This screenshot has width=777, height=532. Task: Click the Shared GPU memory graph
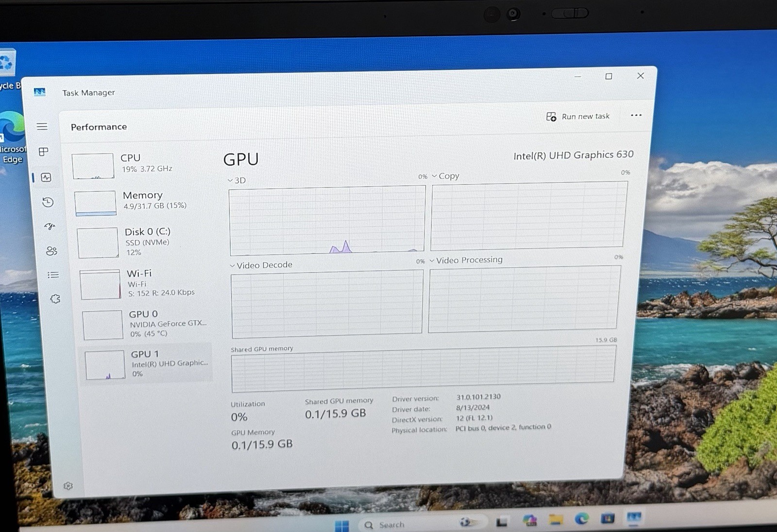click(x=423, y=368)
